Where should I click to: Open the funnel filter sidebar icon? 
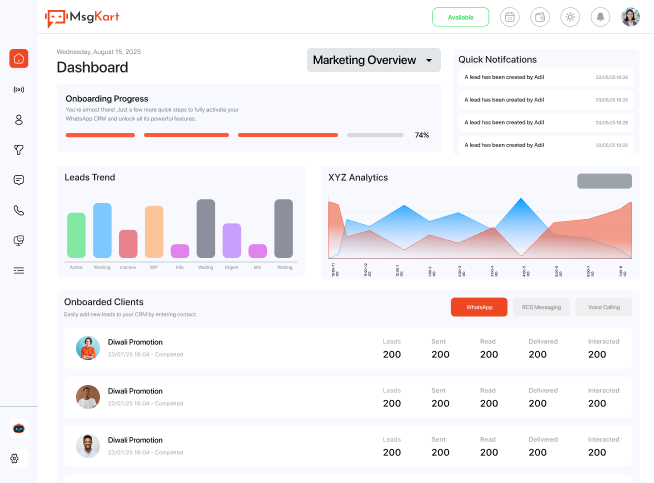19,150
